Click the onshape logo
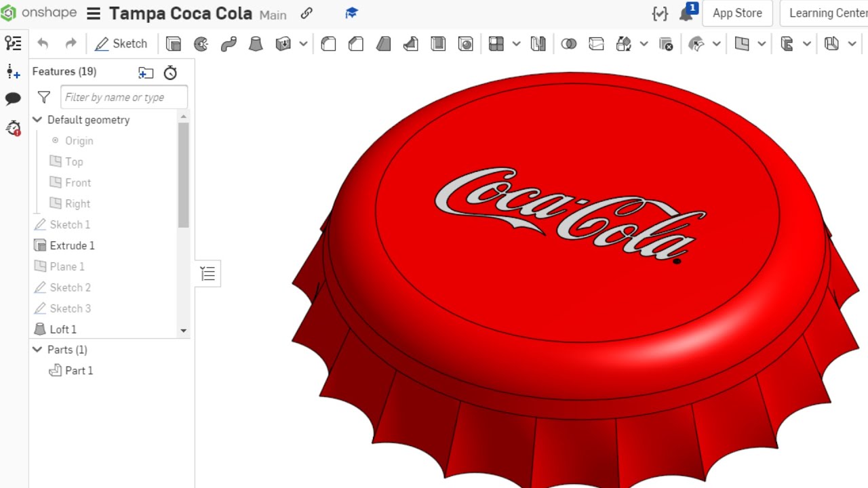This screenshot has height=488, width=868. click(x=39, y=13)
